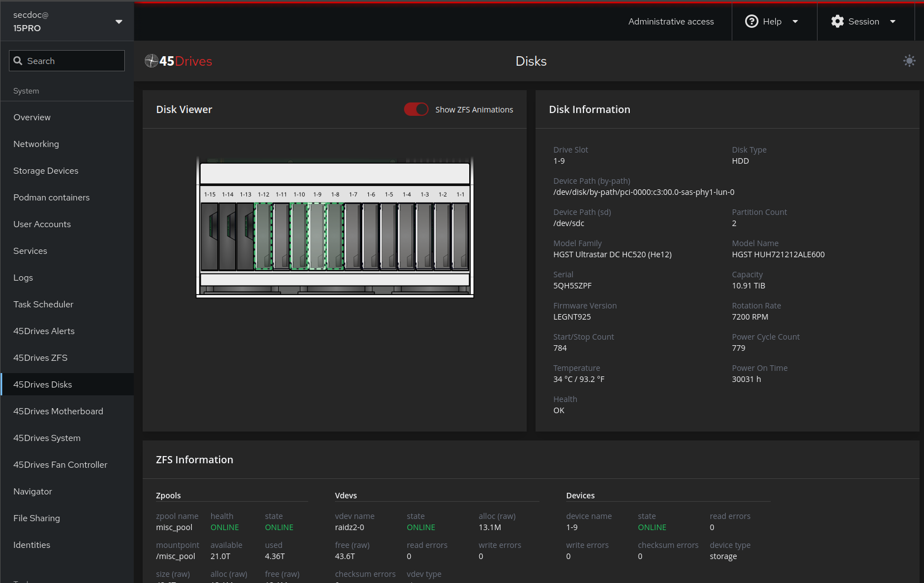Click mountpoint /misc_pool value

(x=176, y=556)
